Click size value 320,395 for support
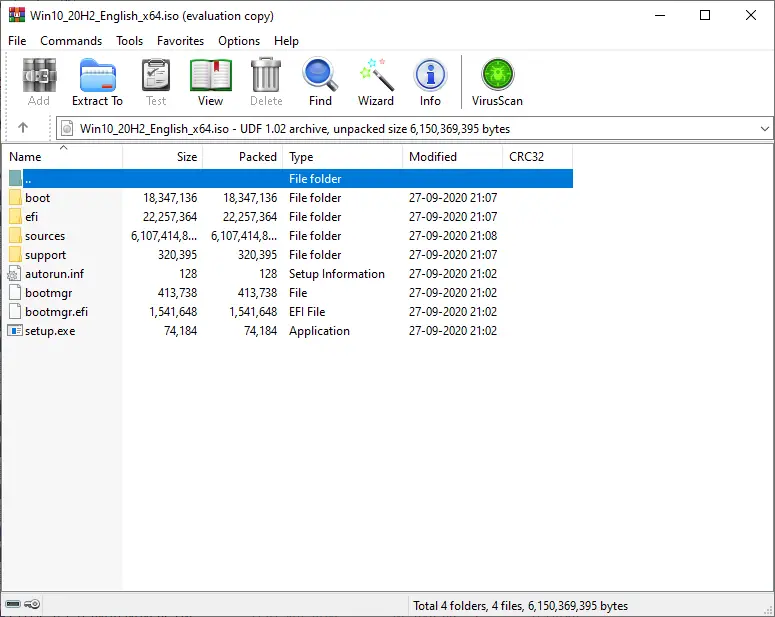 177,255
